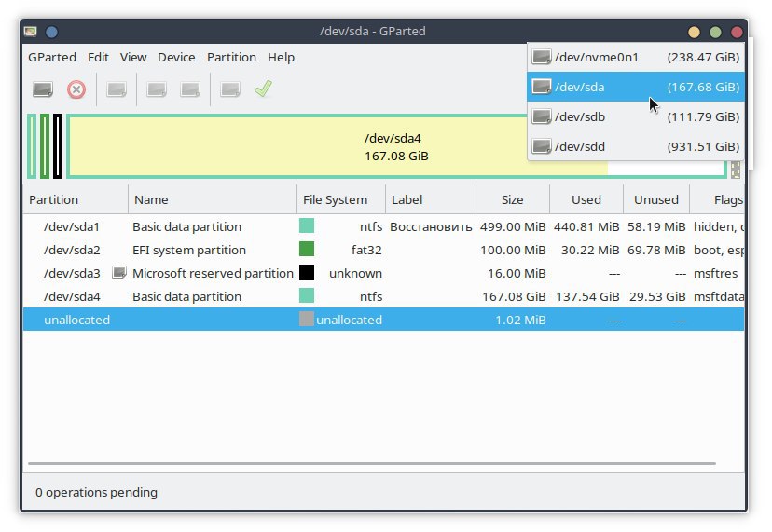Click the Copy partition toolbar icon

157,89
